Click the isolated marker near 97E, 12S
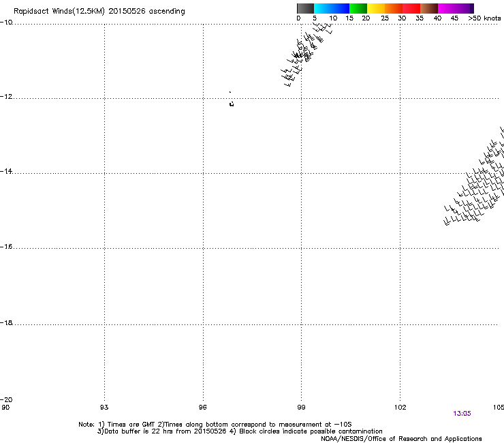The image size is (504, 443). [232, 104]
